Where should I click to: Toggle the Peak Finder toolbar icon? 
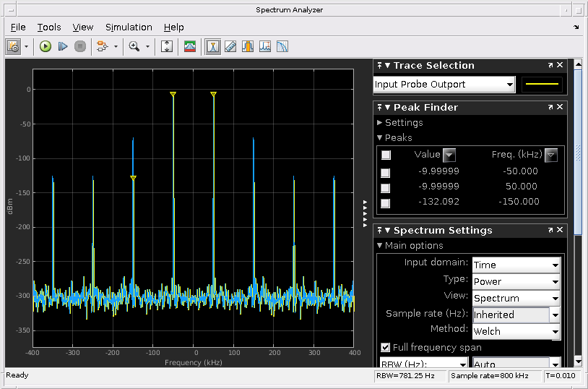213,46
